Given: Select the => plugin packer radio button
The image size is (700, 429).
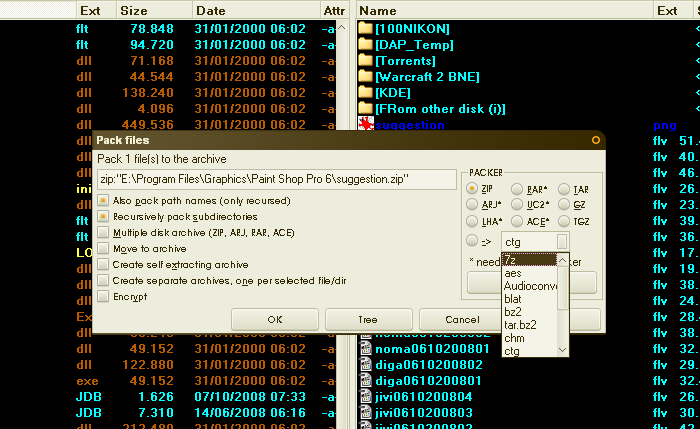Looking at the screenshot, I should click(x=472, y=241).
